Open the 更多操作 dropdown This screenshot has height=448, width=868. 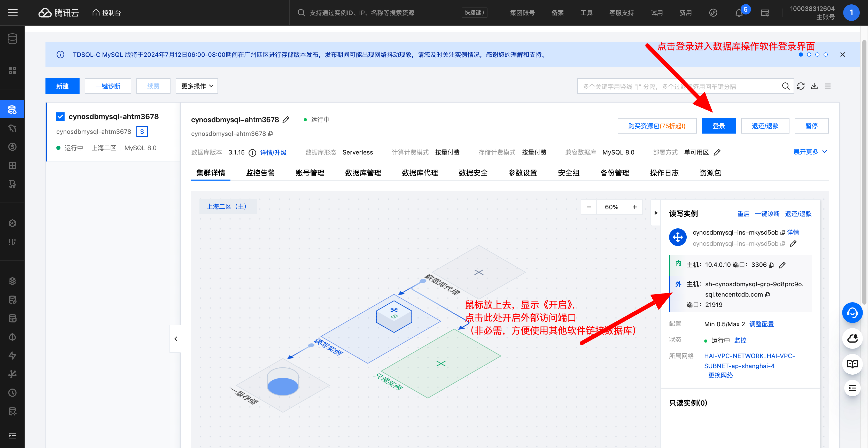pyautogui.click(x=197, y=86)
